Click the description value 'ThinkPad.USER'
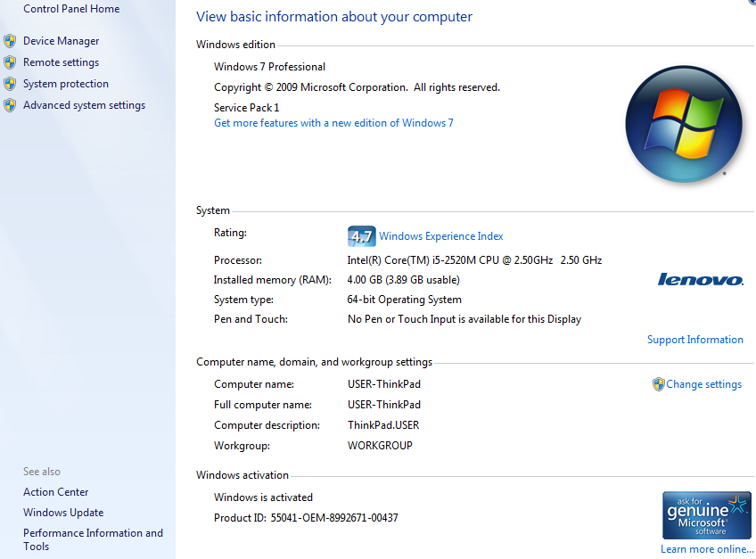The image size is (756, 559). click(x=383, y=425)
